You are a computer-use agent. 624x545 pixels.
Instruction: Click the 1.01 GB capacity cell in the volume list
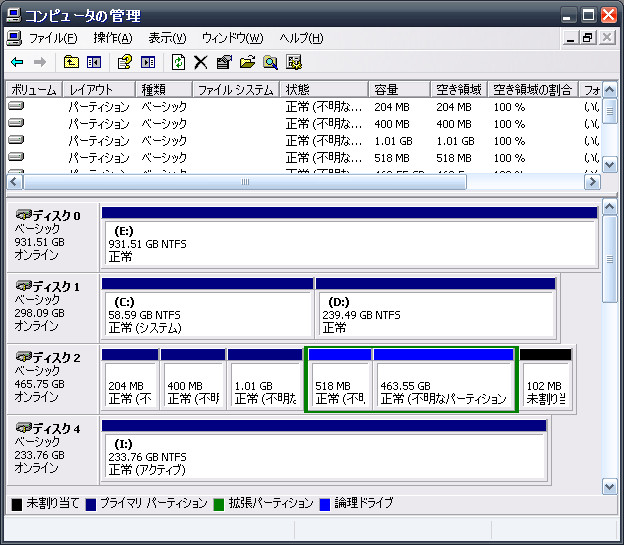(x=393, y=141)
